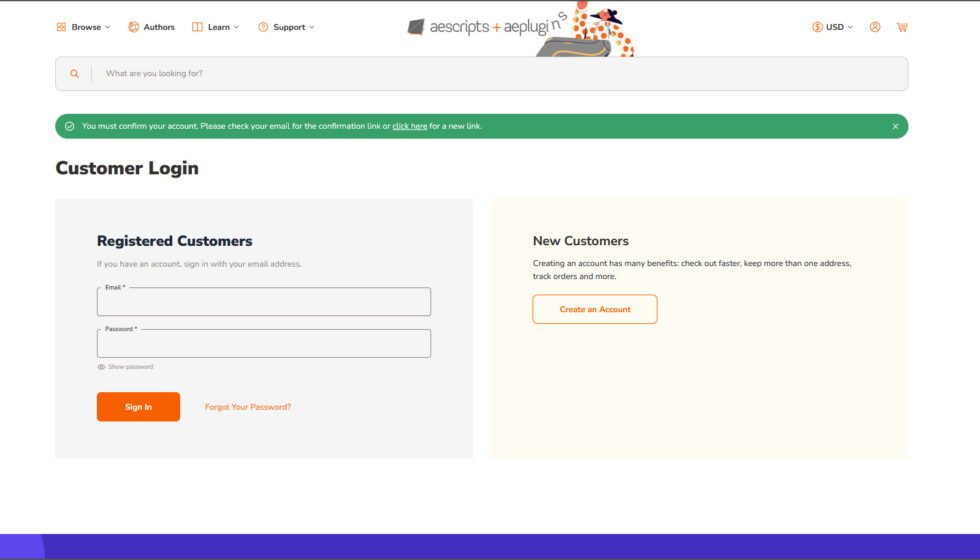
Task: Click the Browse grid icon
Action: pos(61,27)
